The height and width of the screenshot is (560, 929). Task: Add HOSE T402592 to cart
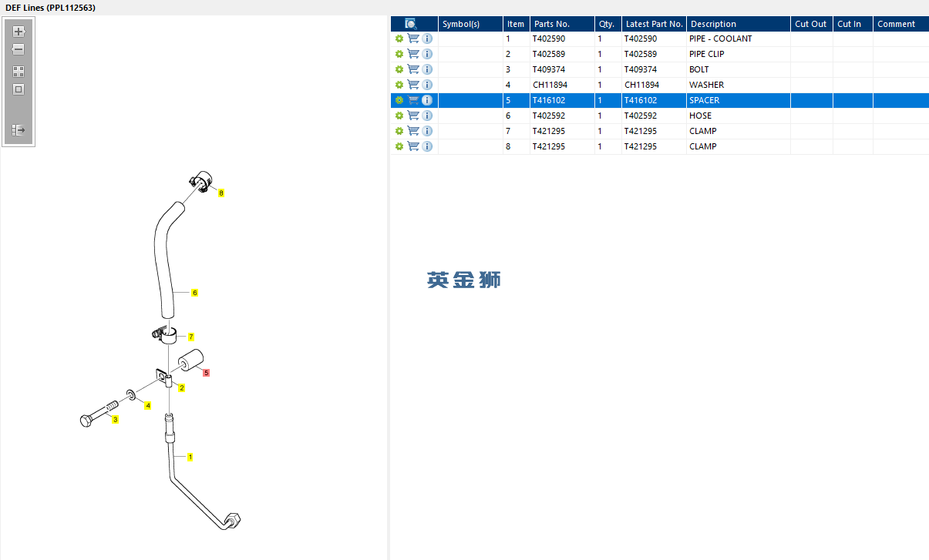coord(413,116)
